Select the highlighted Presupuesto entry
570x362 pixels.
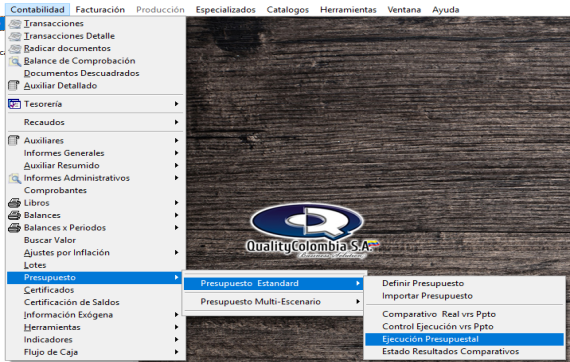click(96, 278)
